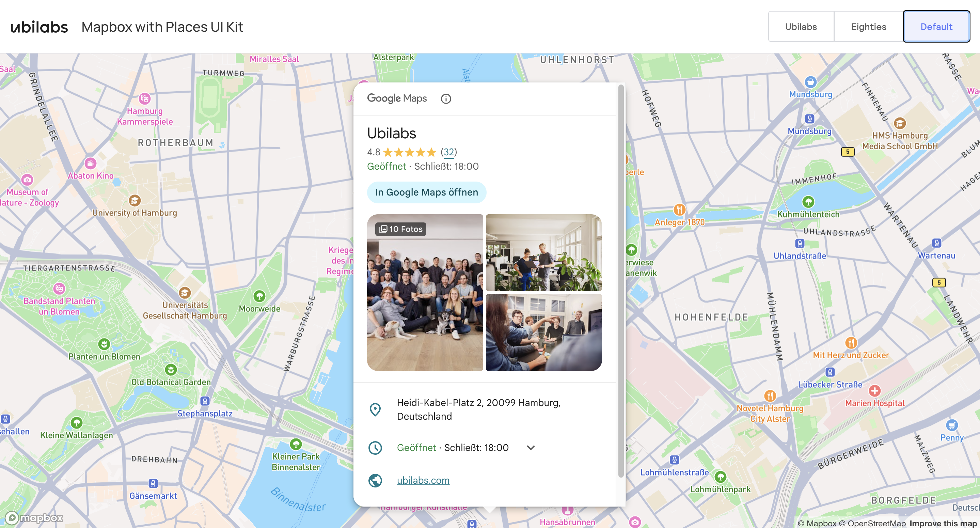
Task: Select the Default theme button
Action: [x=936, y=27]
